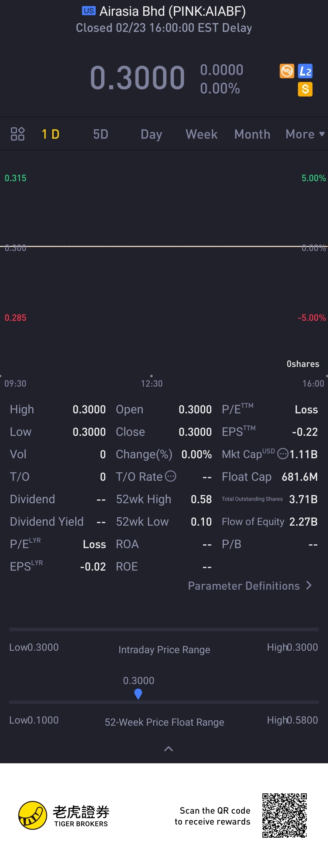Screen dimensions: 328x868
Task: Select the Month chart tab
Action: [x=252, y=134]
